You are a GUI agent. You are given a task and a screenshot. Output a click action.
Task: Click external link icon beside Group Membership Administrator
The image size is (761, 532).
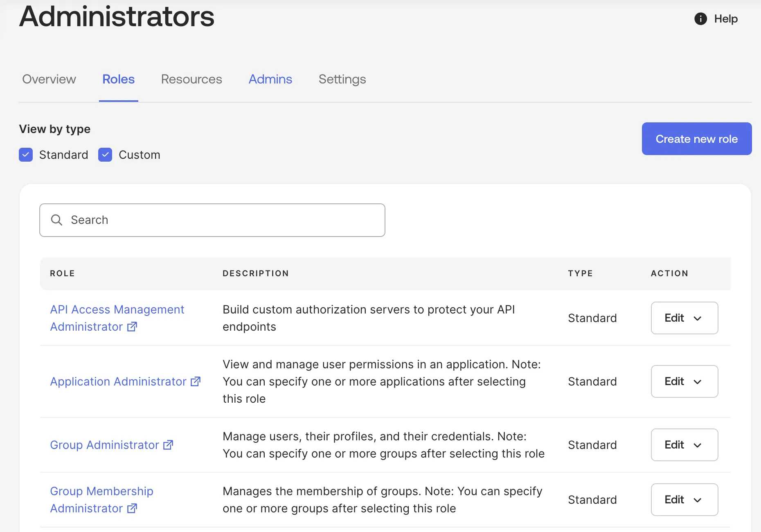132,508
